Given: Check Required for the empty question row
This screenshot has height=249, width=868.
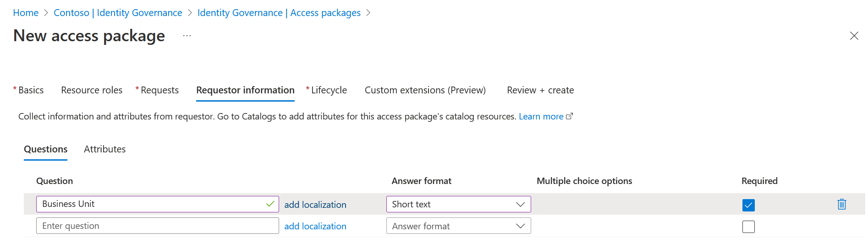Looking at the screenshot, I should tap(748, 227).
